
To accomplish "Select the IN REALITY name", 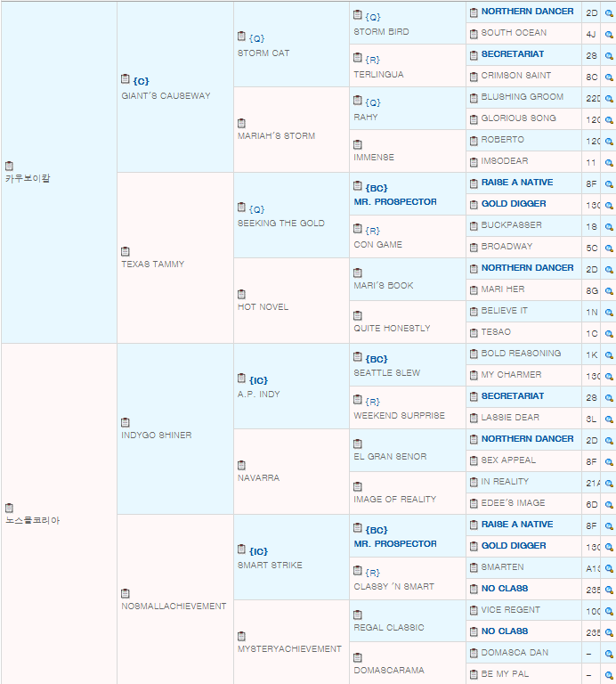I will tap(505, 482).
